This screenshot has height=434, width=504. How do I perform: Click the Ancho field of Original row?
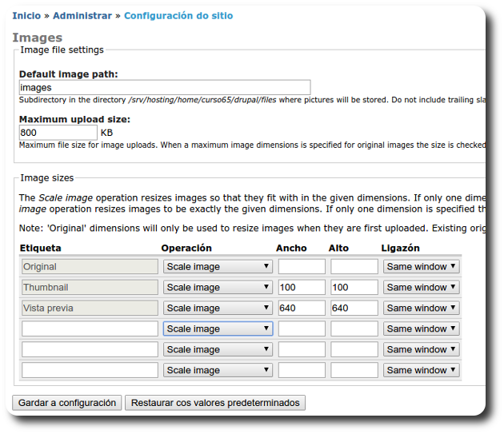[302, 266]
